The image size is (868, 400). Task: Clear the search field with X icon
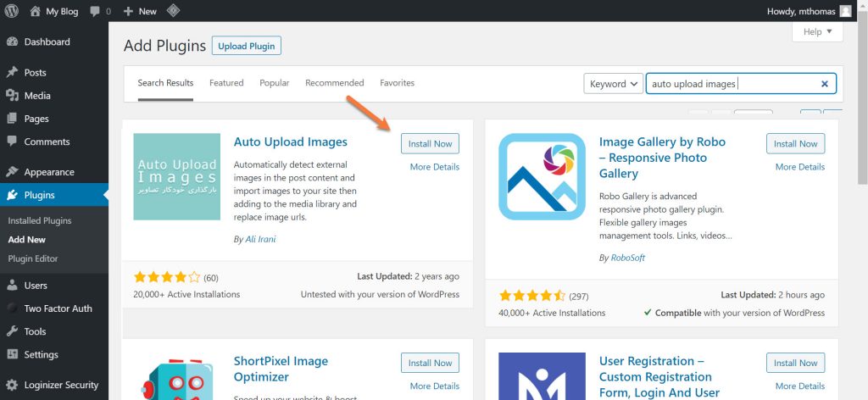tap(824, 84)
